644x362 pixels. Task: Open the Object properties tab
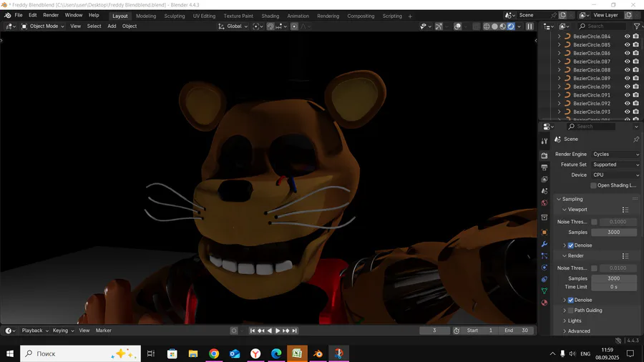(545, 232)
